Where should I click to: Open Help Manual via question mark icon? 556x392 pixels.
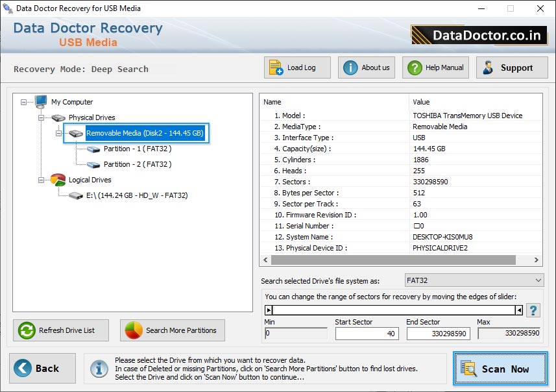pos(413,67)
